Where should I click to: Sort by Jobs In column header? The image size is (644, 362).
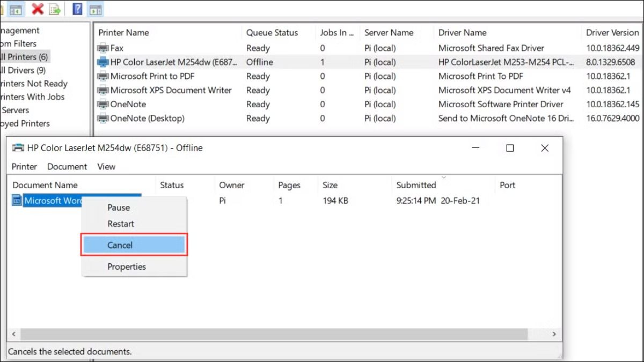click(x=338, y=33)
